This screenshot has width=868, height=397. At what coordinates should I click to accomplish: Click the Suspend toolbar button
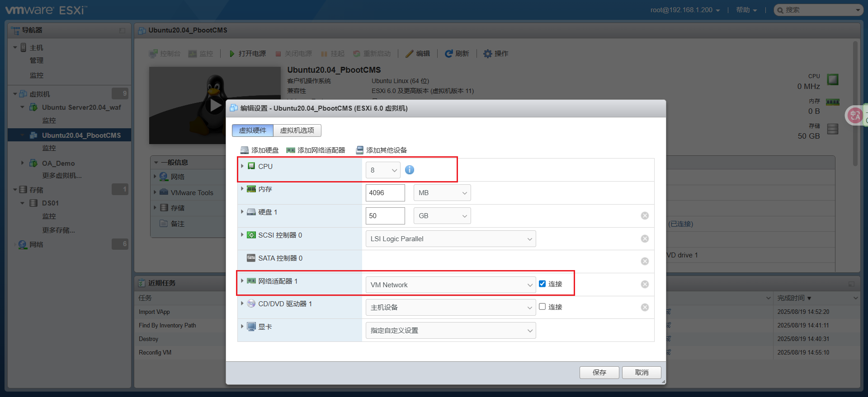pyautogui.click(x=333, y=54)
